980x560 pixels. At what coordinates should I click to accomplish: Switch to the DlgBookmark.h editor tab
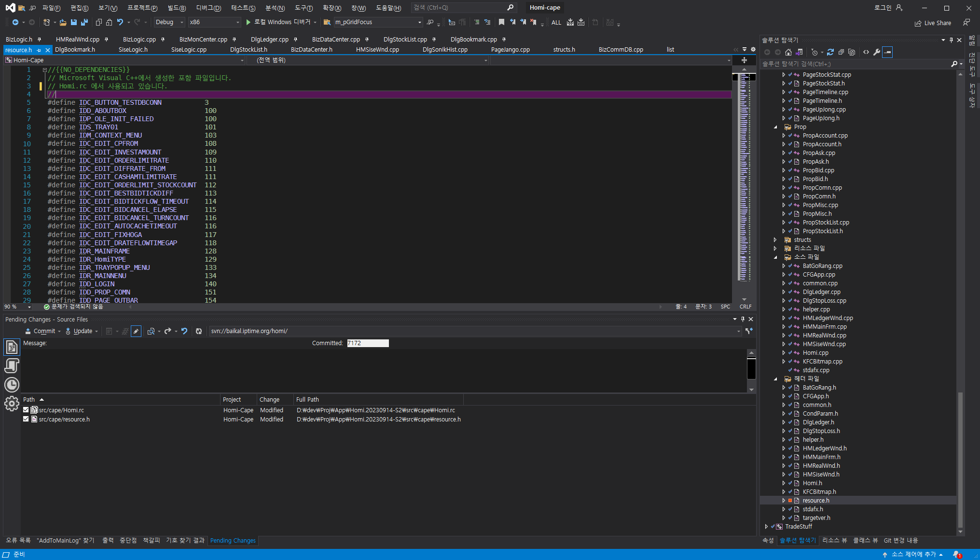(x=75, y=50)
